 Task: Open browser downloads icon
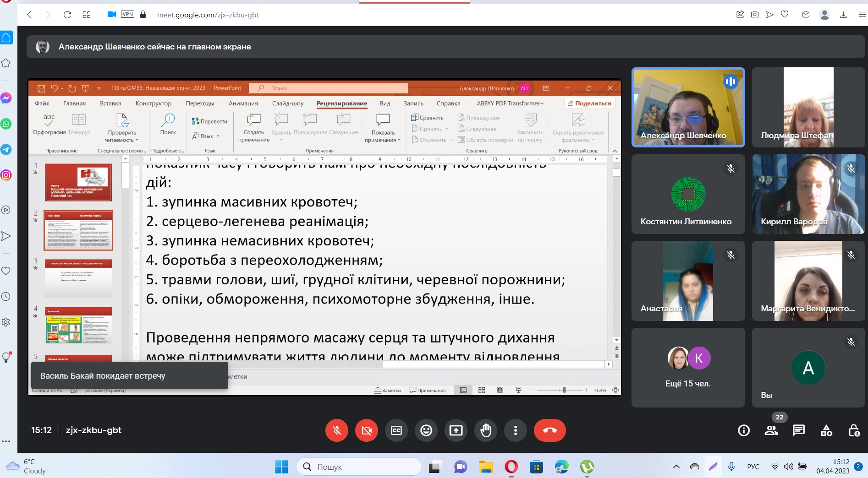point(843,15)
